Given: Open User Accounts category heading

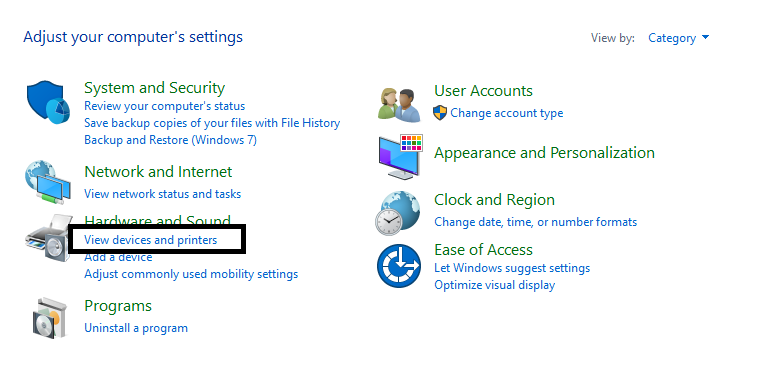Looking at the screenshot, I should [483, 91].
